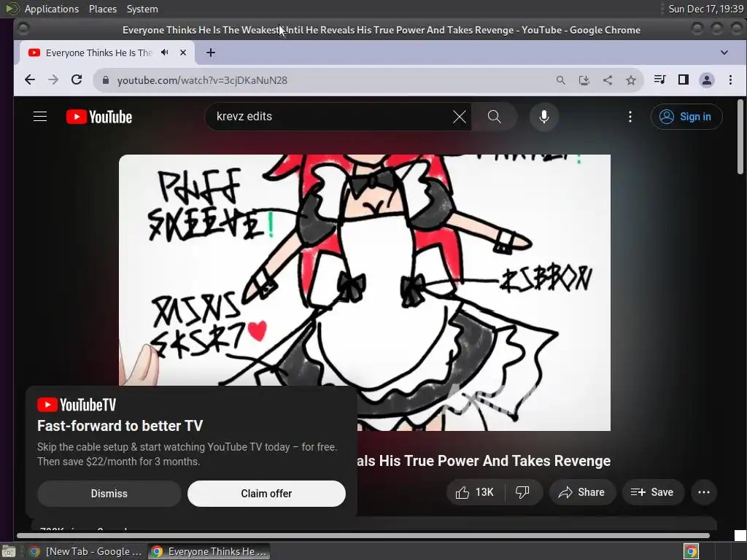Click the vertical page scrollbar
Viewport: 747px width, 560px height.
740,136
